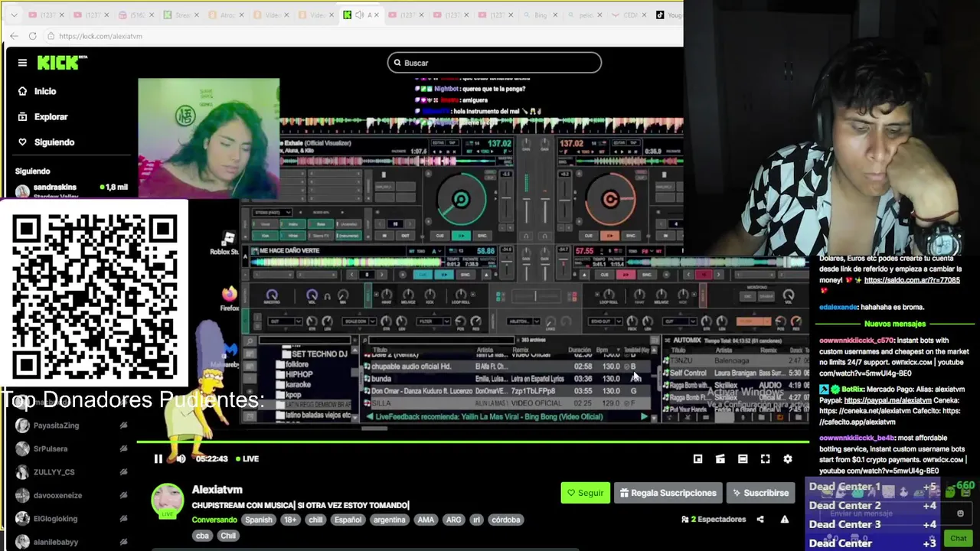Report the stream via warning icon
980x551 pixels.
784,520
